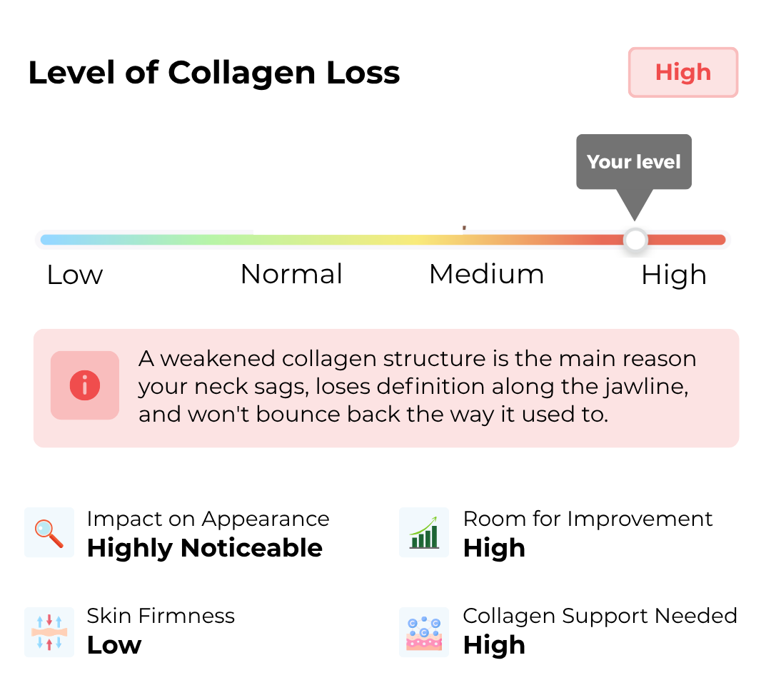The height and width of the screenshot is (700, 771).
Task: Click the weakened collagen structure warning message
Action: 417,386
